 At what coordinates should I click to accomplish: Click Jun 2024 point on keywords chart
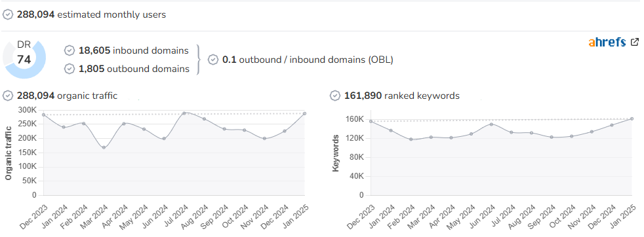pyautogui.click(x=491, y=124)
